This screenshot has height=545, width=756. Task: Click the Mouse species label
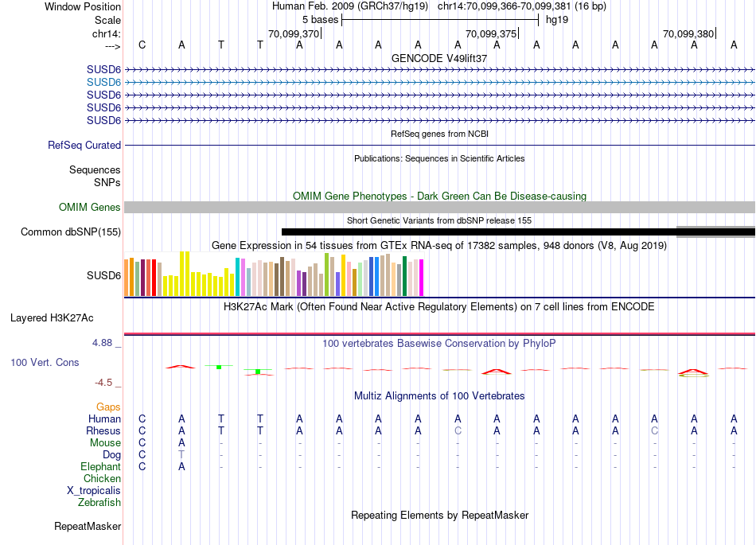coord(105,443)
